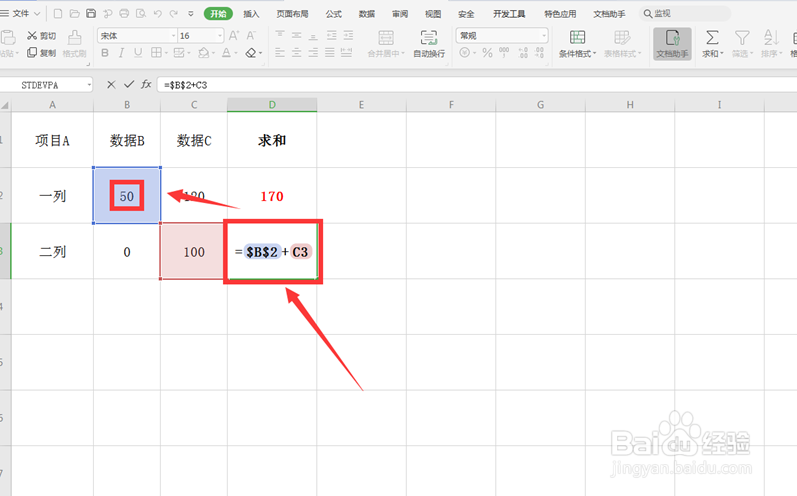Open the STDEVPA name box dropdown
Image resolution: width=797 pixels, height=496 pixels.
(x=89, y=85)
